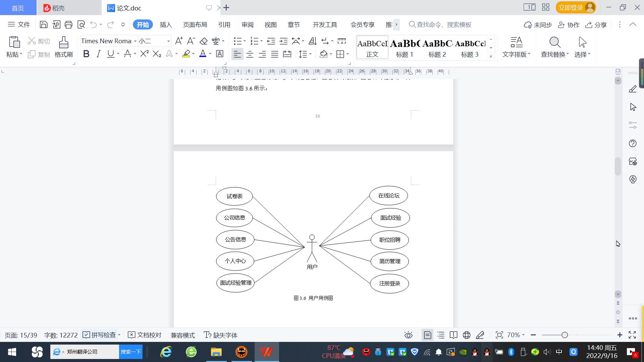Expand the font size dropdown
The height and width of the screenshot is (362, 644).
click(x=168, y=41)
